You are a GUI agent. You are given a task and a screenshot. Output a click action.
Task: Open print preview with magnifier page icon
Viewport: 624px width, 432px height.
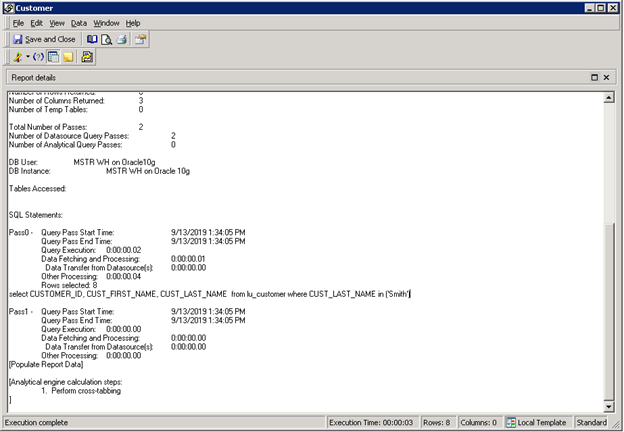[x=106, y=39]
